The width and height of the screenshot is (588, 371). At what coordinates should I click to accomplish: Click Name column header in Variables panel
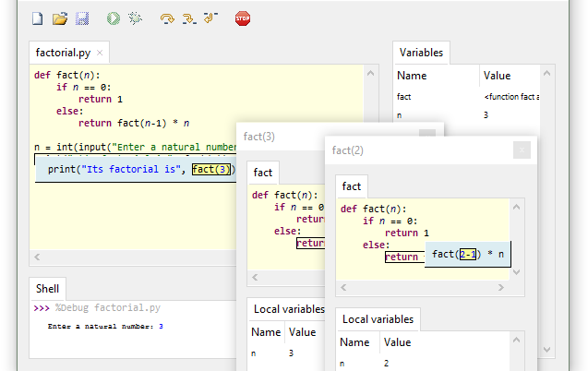(x=412, y=76)
